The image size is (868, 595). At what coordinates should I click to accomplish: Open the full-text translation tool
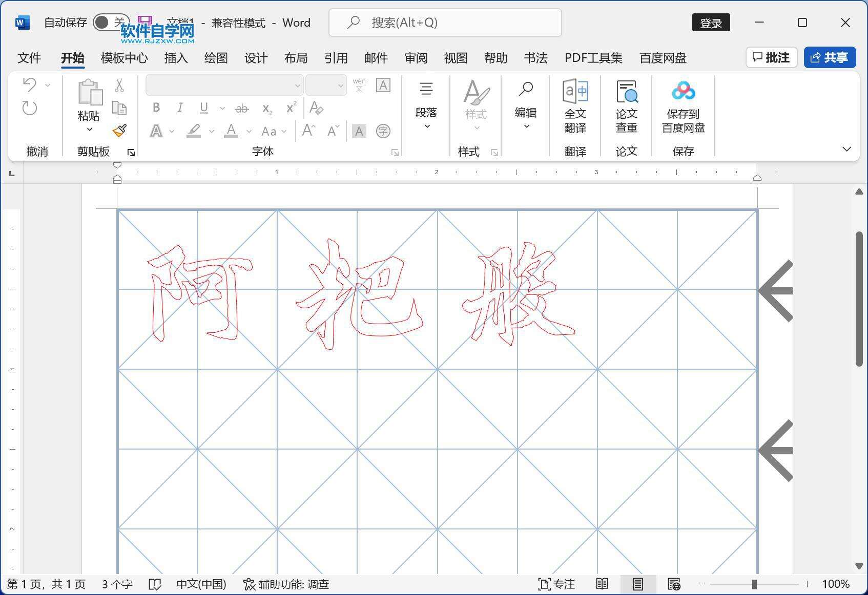tap(575, 107)
